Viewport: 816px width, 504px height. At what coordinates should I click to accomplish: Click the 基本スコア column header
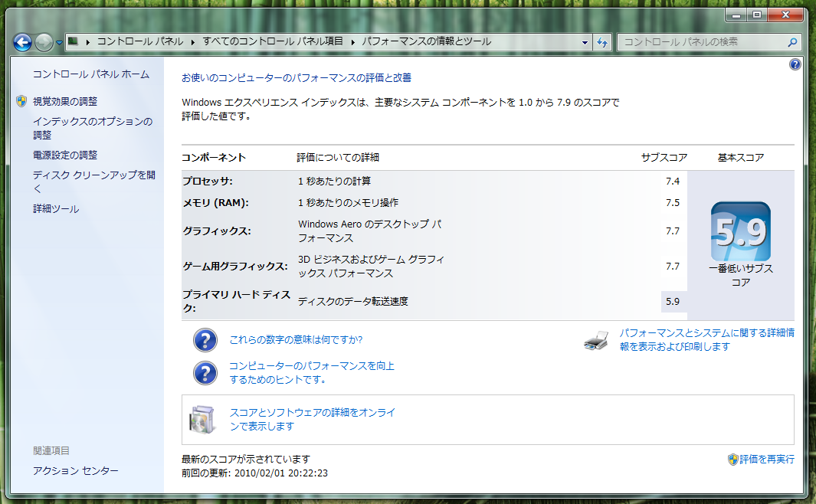tap(741, 158)
